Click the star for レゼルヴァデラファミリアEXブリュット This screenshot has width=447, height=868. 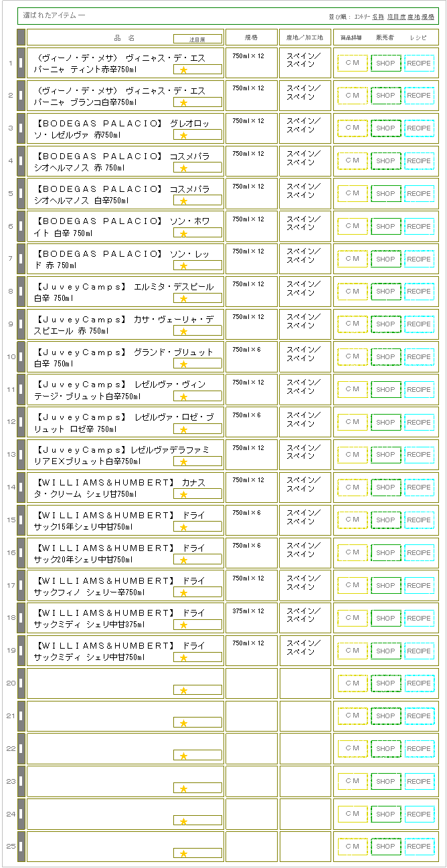(x=183, y=462)
